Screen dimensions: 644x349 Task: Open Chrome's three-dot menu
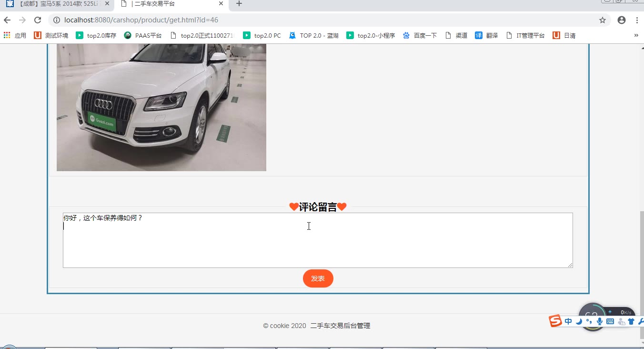[637, 20]
